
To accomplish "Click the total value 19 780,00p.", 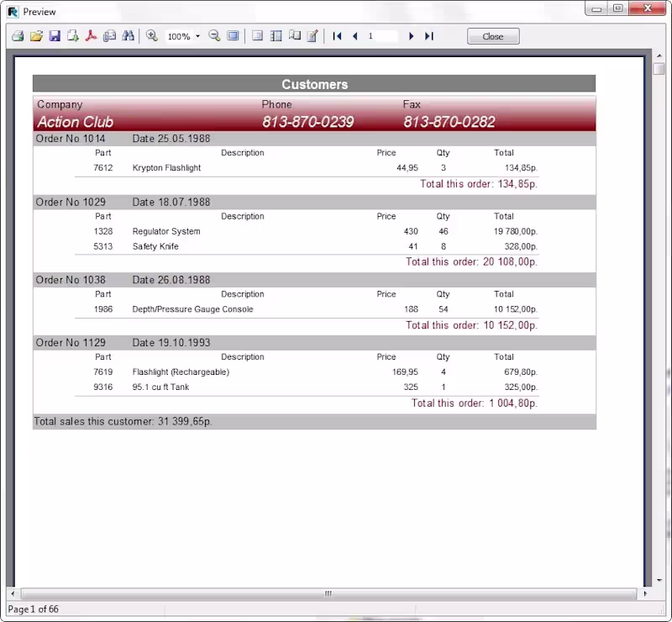I will coord(516,231).
